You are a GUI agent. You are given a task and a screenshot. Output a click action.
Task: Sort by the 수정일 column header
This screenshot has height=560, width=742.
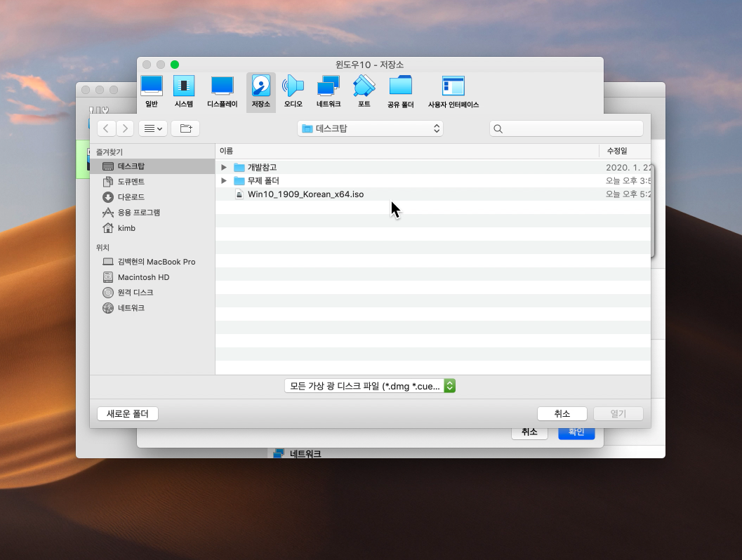pos(625,151)
